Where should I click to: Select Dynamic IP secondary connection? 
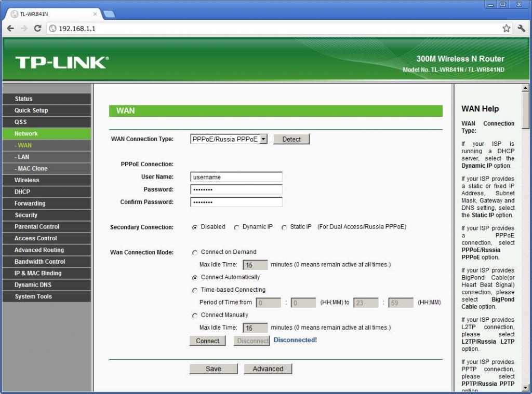[x=236, y=227]
